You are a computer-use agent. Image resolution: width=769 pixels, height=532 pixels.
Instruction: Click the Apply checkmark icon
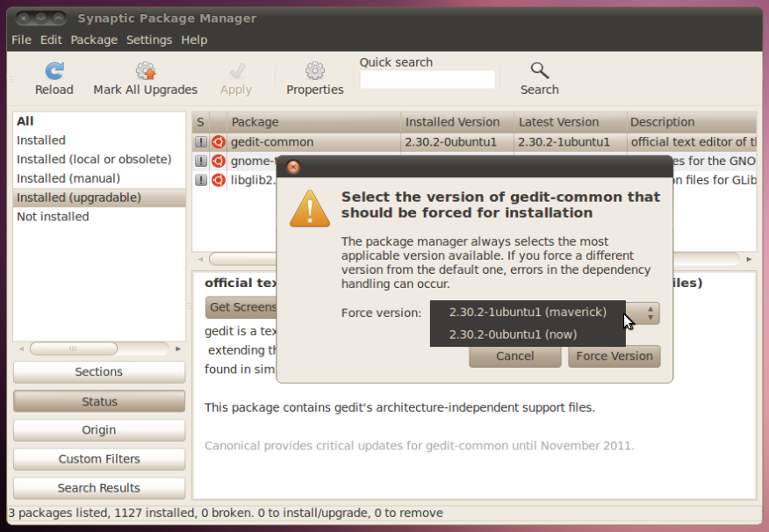237,71
